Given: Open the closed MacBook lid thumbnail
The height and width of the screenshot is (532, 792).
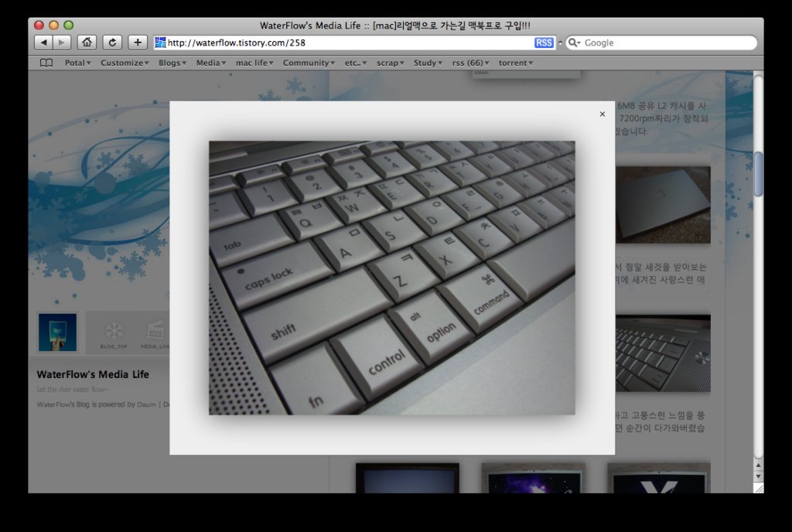Looking at the screenshot, I should [x=663, y=204].
